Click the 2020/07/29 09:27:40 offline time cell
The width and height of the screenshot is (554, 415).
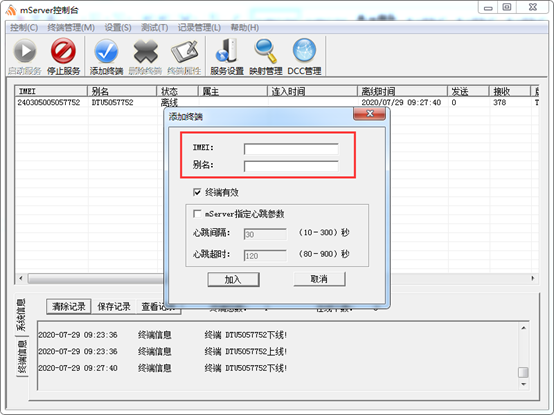[x=401, y=102]
